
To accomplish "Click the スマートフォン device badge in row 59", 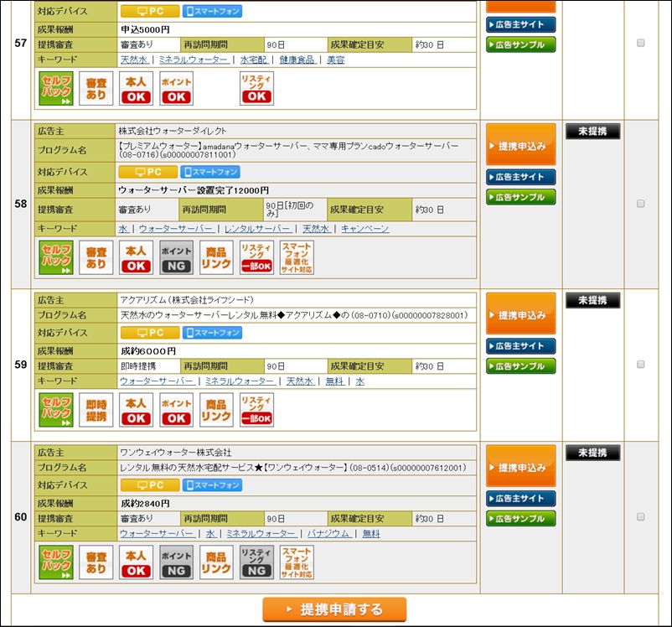I will [212, 333].
